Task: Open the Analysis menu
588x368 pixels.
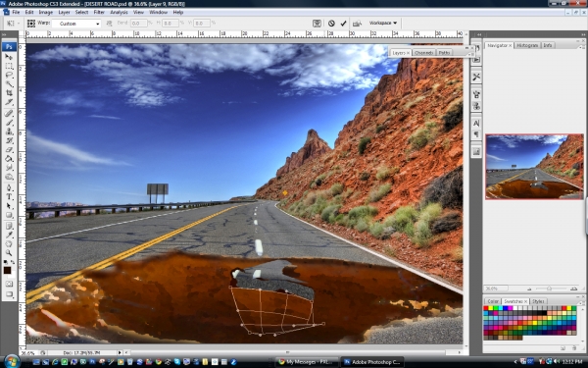Action: (x=119, y=12)
